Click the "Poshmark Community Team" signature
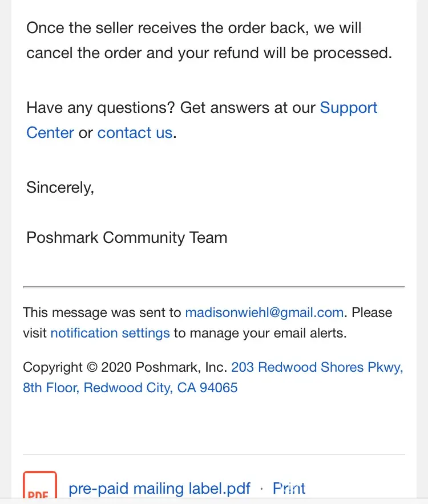This screenshot has height=504, width=428. click(x=127, y=237)
